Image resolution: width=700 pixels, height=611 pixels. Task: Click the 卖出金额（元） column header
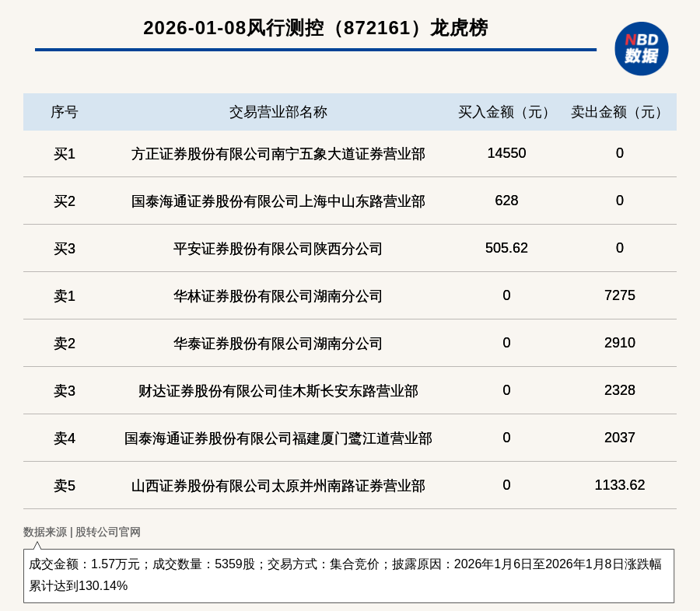619,112
